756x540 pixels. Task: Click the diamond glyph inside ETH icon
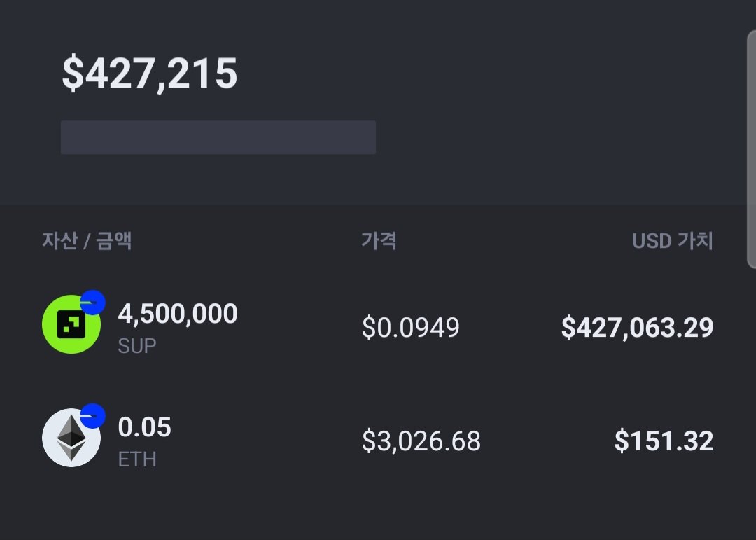[71, 437]
